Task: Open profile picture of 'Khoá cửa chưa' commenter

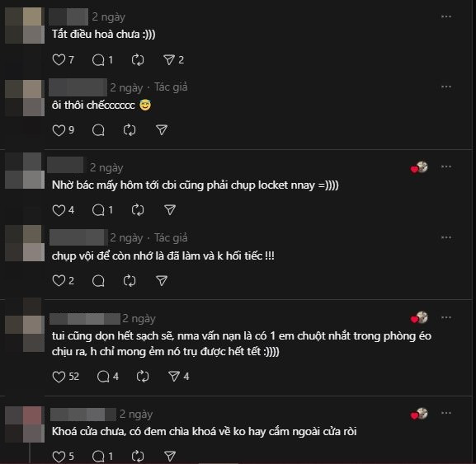Action: coord(25,424)
